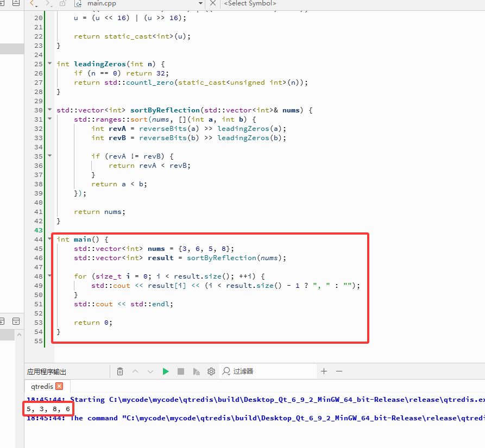Click 'return a < b;' on line 38

click(119, 184)
